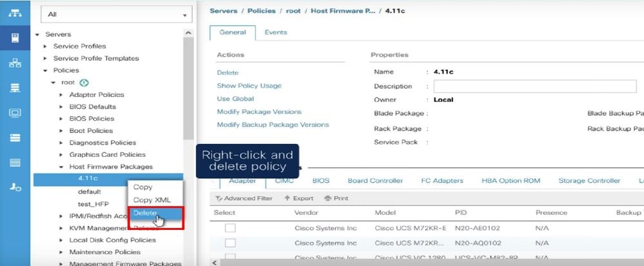Click Servers in the breadcrumb

(x=225, y=11)
